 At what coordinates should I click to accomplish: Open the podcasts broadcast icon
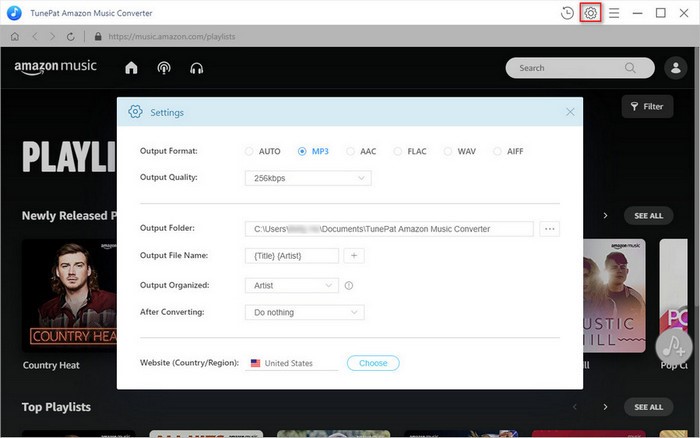tap(164, 68)
